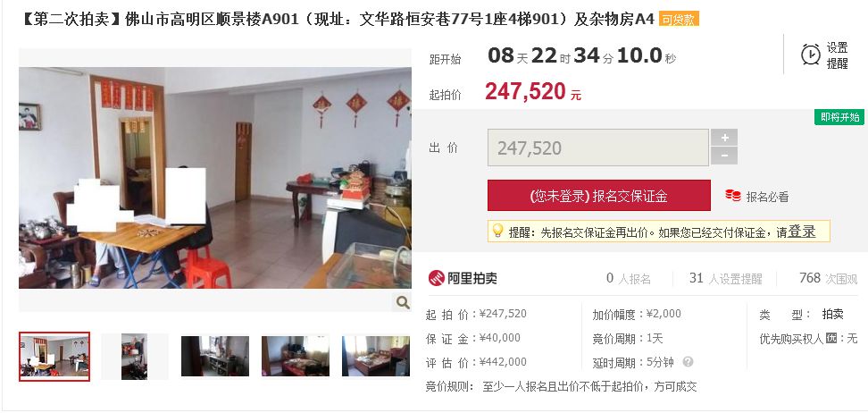Select the first living room thumbnail
The width and height of the screenshot is (868, 413).
point(54,357)
